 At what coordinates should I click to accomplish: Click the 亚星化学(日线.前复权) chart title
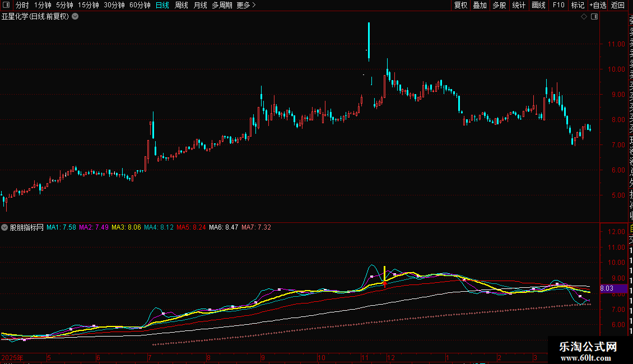click(35, 17)
